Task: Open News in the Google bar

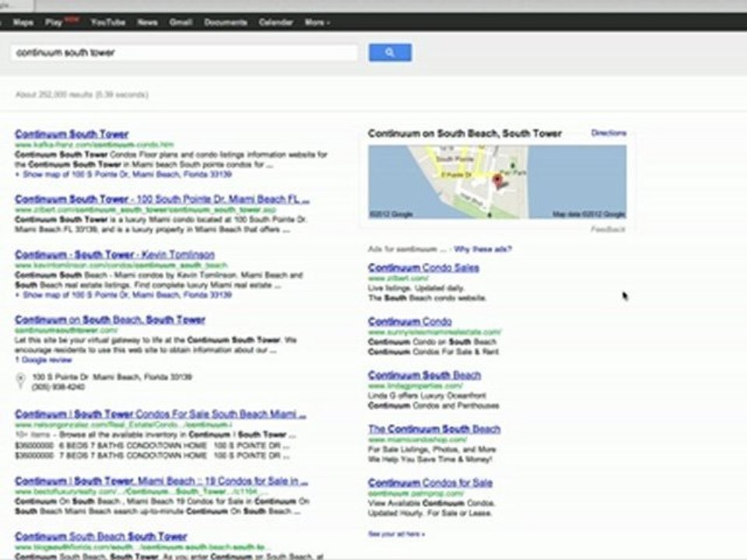Action: pyautogui.click(x=147, y=23)
